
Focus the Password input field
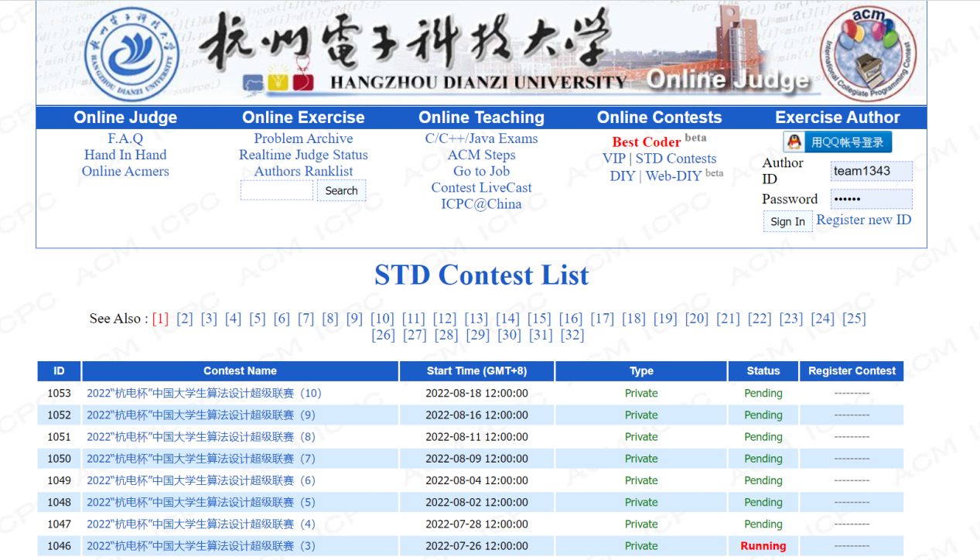coord(871,200)
